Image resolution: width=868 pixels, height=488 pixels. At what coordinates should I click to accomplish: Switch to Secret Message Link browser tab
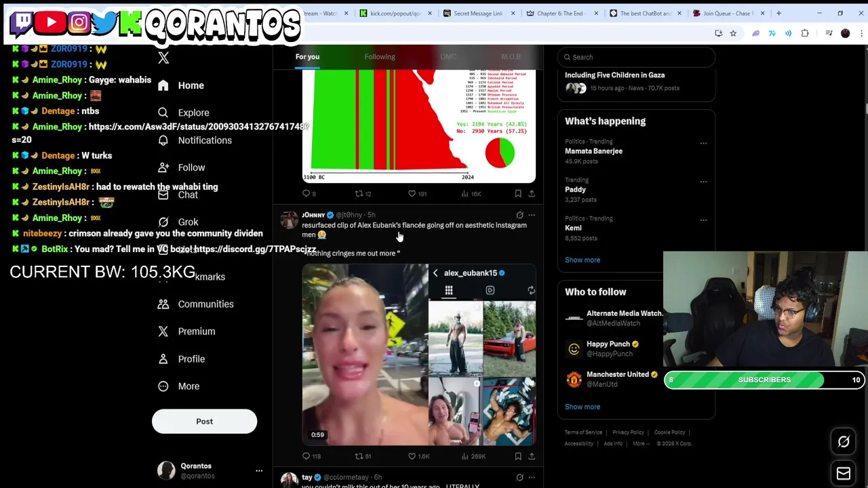[479, 14]
